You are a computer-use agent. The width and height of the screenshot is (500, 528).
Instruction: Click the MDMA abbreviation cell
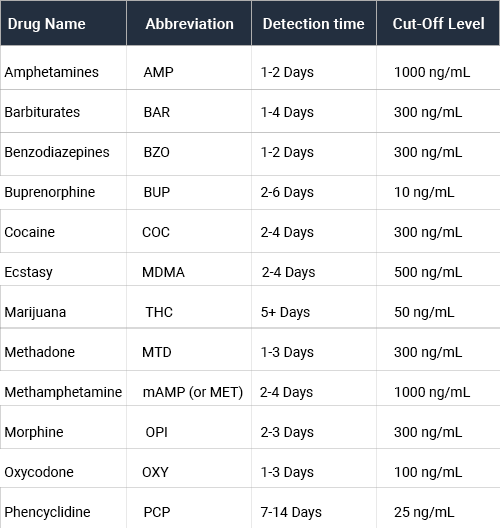189,269
